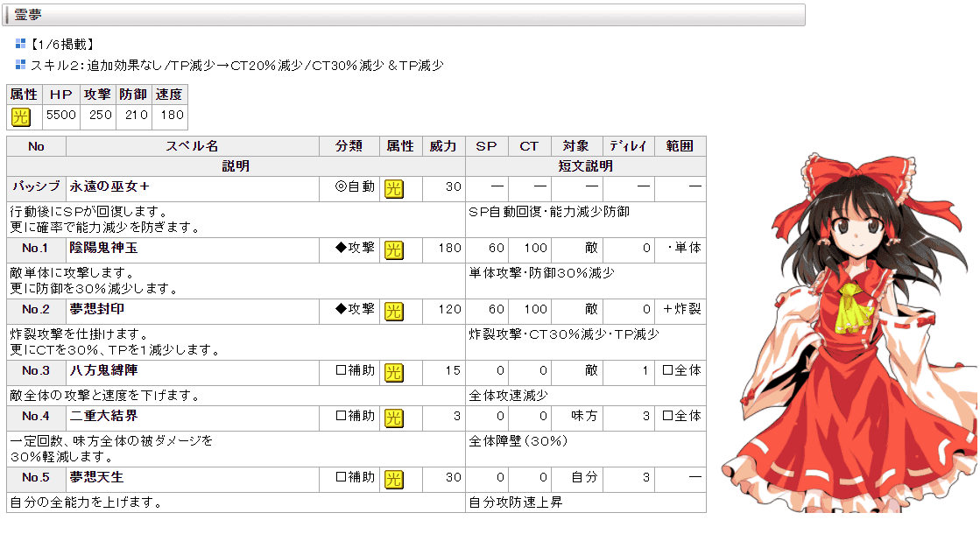Screen dimensions: 980x534
Task: Click short description 全体攻速減少
Action: (508, 396)
